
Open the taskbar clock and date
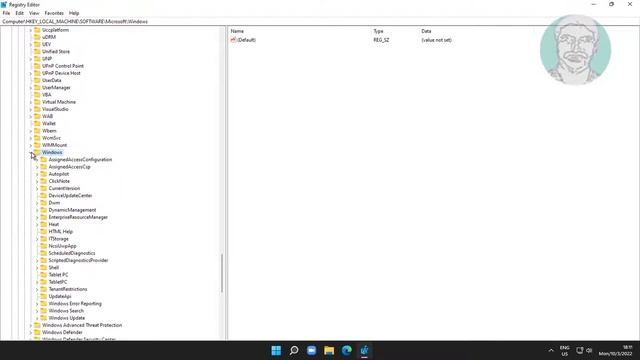coord(615,351)
